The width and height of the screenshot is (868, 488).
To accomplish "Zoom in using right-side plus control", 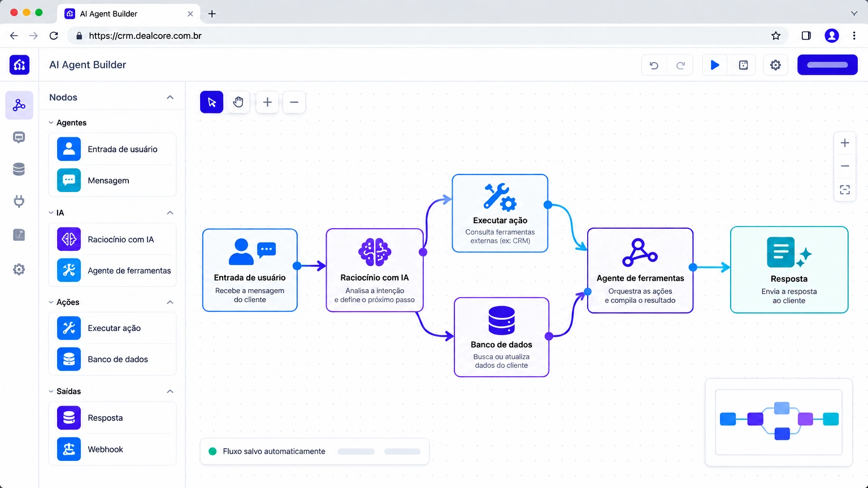I will pyautogui.click(x=845, y=143).
